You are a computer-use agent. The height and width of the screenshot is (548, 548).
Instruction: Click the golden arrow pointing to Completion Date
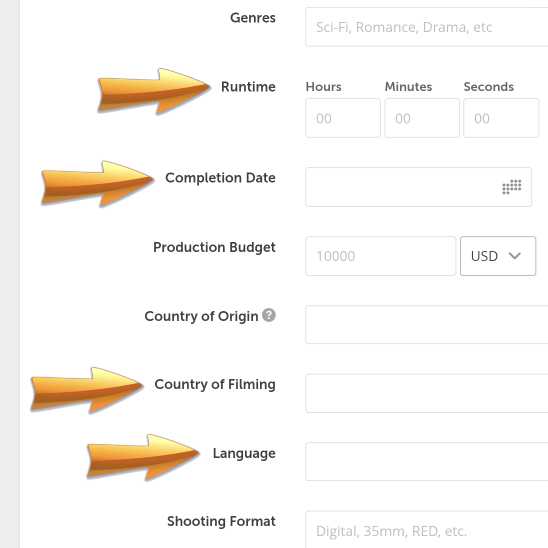click(97, 183)
